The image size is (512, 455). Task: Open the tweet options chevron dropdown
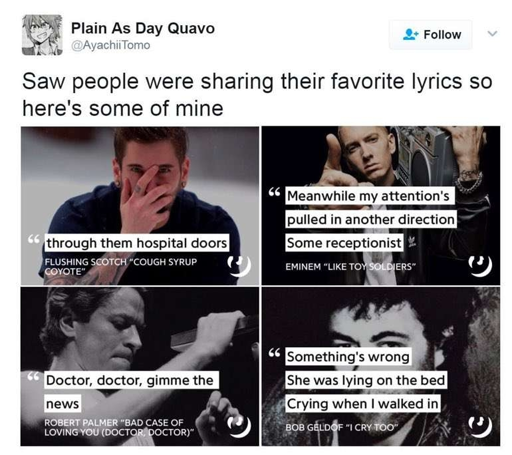pyautogui.click(x=492, y=34)
